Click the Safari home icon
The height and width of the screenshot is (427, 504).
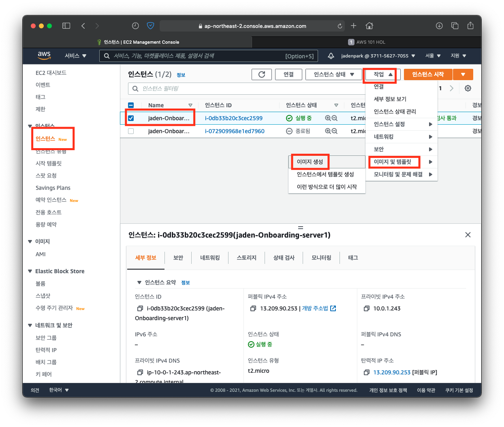(x=369, y=26)
